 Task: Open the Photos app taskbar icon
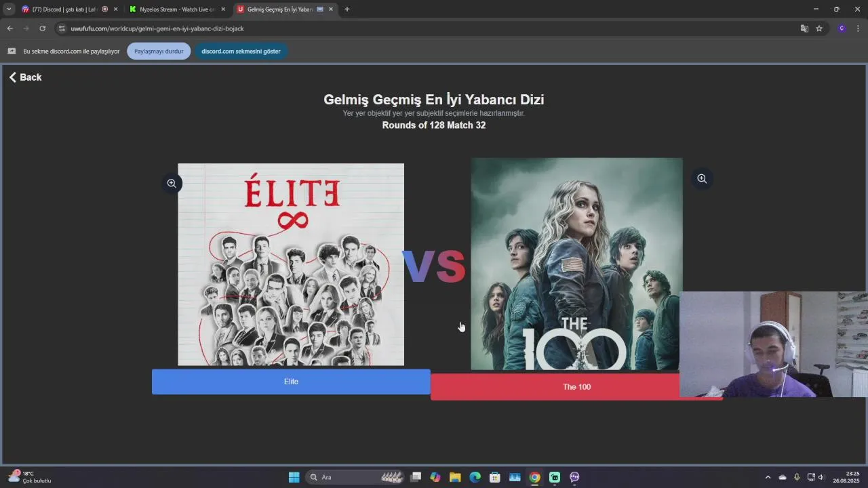click(515, 477)
